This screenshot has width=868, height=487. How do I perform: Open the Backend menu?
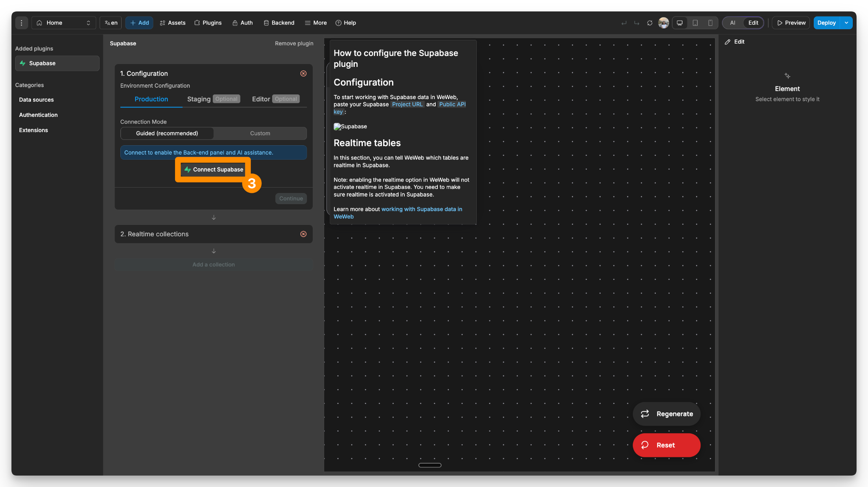(279, 23)
